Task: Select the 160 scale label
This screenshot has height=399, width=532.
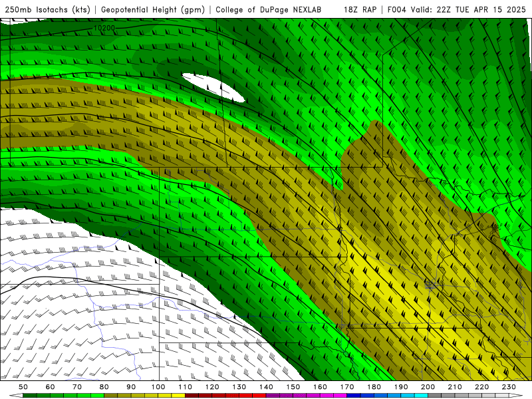Action: click(321, 387)
